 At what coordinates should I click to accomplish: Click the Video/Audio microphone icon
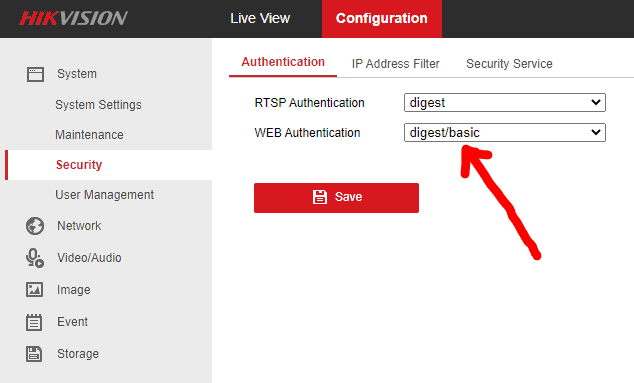point(35,258)
